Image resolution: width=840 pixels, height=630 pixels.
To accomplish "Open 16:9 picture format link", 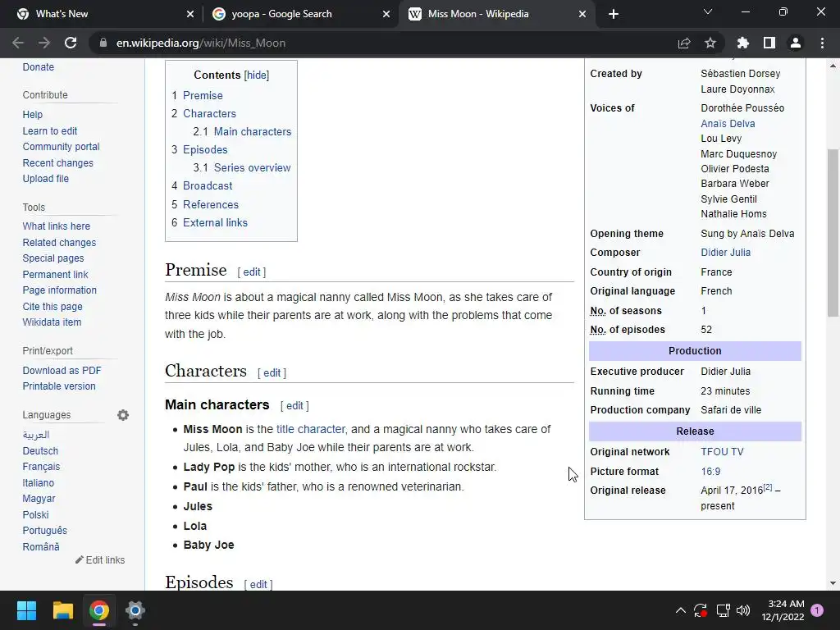I will tap(710, 472).
